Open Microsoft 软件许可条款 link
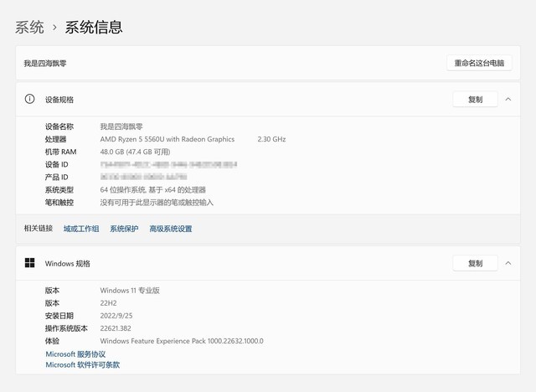This screenshot has width=536, height=392. click(83, 364)
